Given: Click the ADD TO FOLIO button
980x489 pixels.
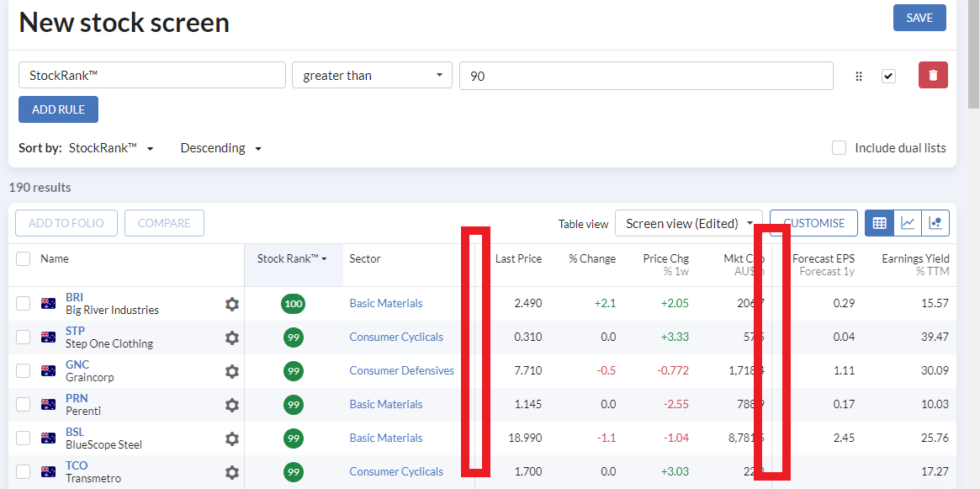Looking at the screenshot, I should coord(66,223).
